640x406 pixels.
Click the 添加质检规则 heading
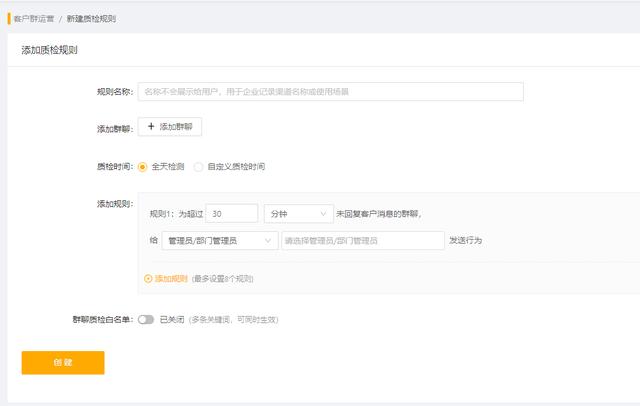49,50
